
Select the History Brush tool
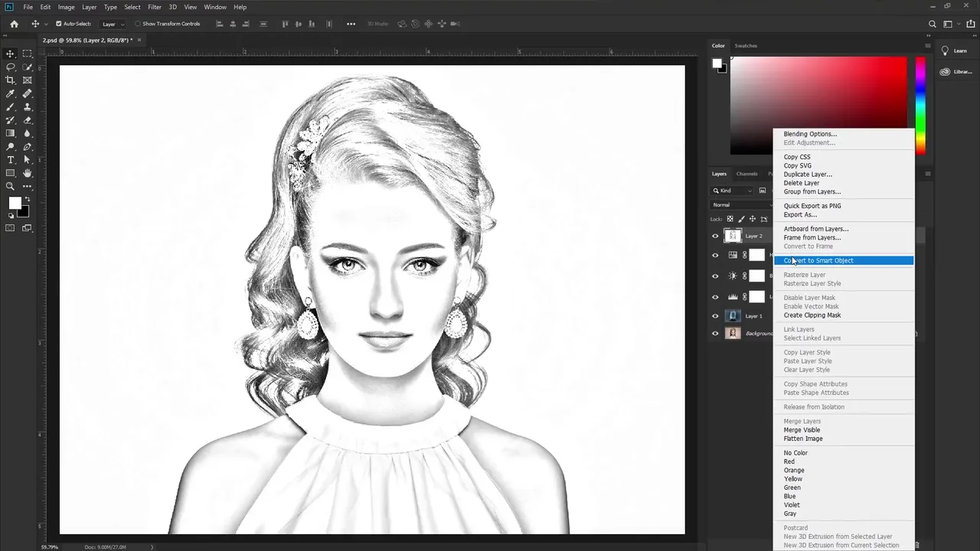pyautogui.click(x=11, y=120)
